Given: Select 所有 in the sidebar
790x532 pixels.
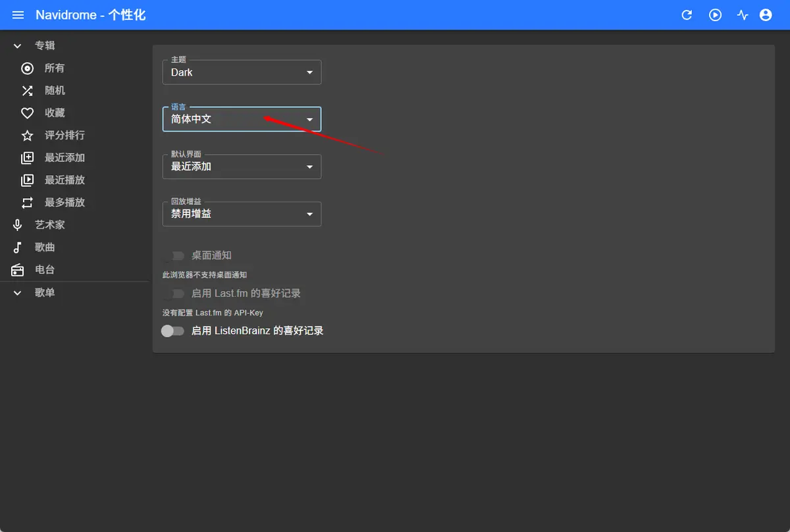Looking at the screenshot, I should (55, 68).
